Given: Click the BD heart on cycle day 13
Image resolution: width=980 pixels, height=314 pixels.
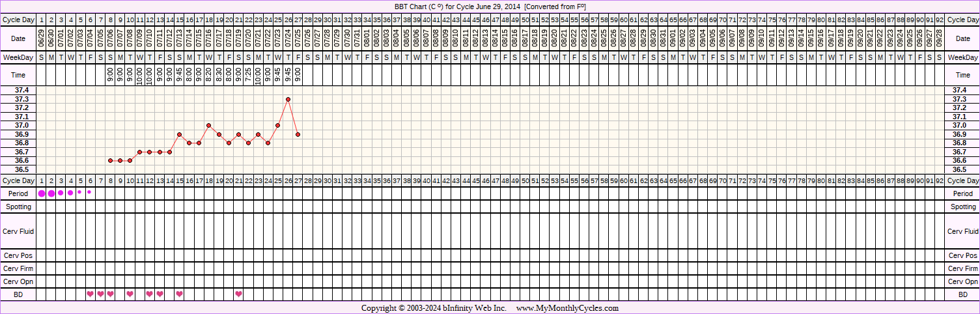Looking at the screenshot, I should click(x=160, y=294).
